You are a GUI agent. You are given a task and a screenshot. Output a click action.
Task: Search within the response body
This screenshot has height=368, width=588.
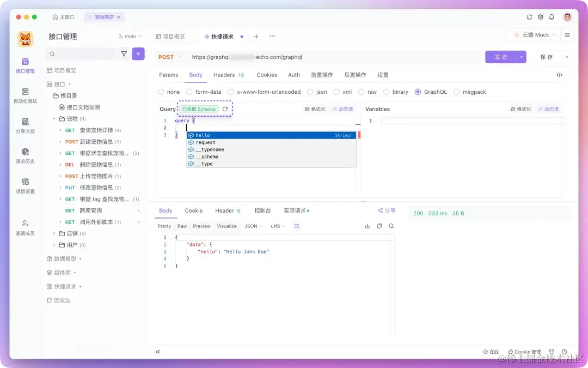[x=391, y=226]
